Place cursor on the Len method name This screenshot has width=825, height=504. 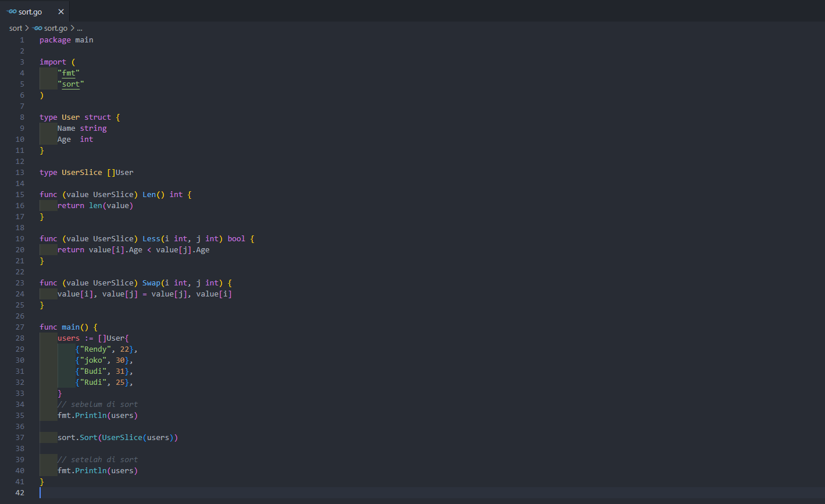[149, 195]
